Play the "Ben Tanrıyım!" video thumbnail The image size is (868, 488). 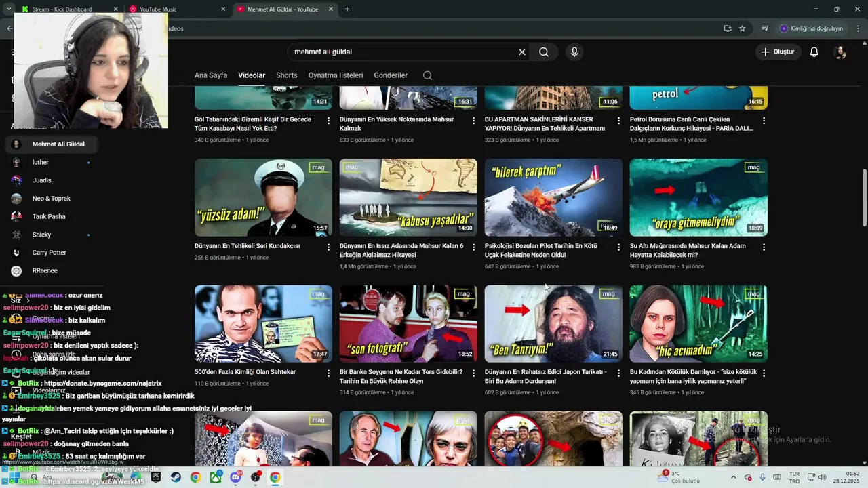[x=553, y=323]
